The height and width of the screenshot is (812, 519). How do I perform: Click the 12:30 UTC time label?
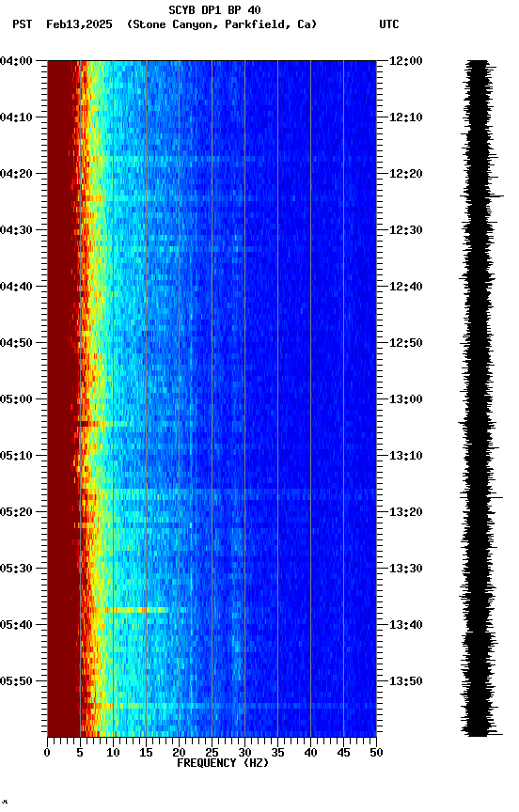click(x=406, y=230)
